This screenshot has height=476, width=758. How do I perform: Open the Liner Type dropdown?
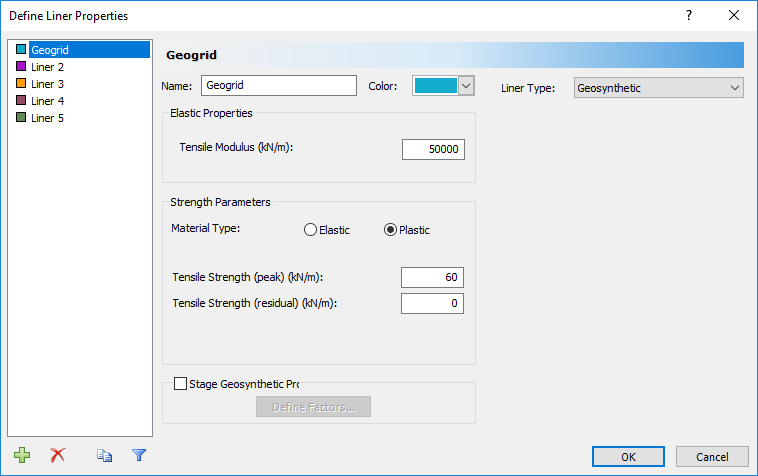click(x=658, y=88)
